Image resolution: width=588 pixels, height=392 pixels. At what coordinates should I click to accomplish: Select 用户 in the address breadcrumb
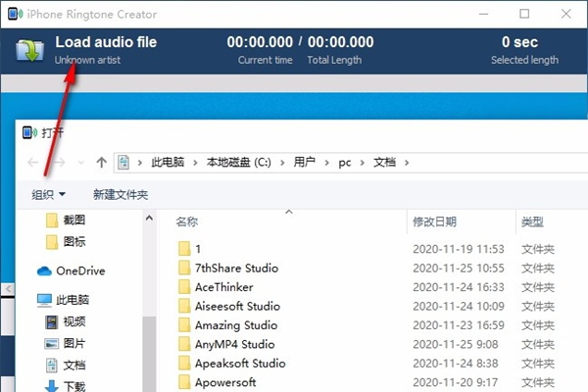304,163
